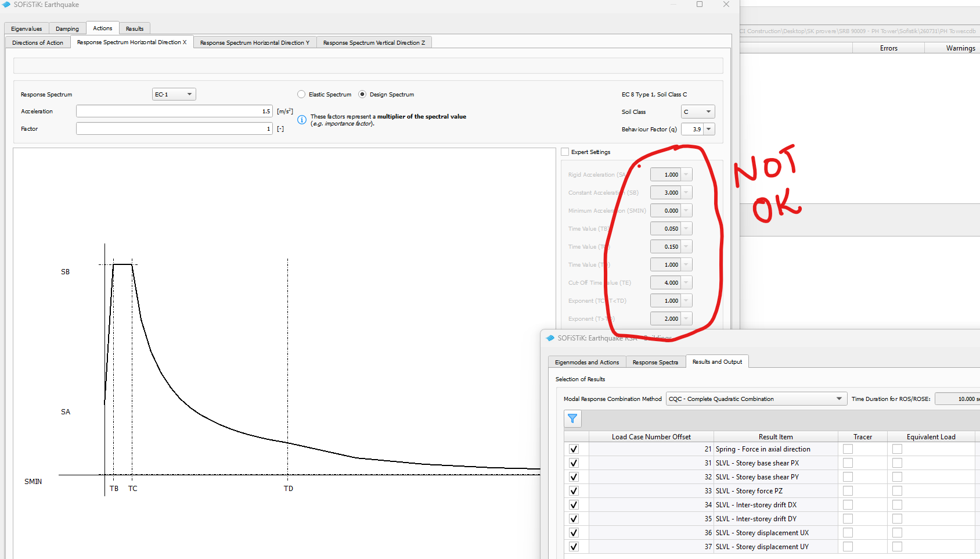Viewport: 980px width, 559px height.
Task: Uncheck the selection box for Inter-storey drift DY
Action: [574, 519]
